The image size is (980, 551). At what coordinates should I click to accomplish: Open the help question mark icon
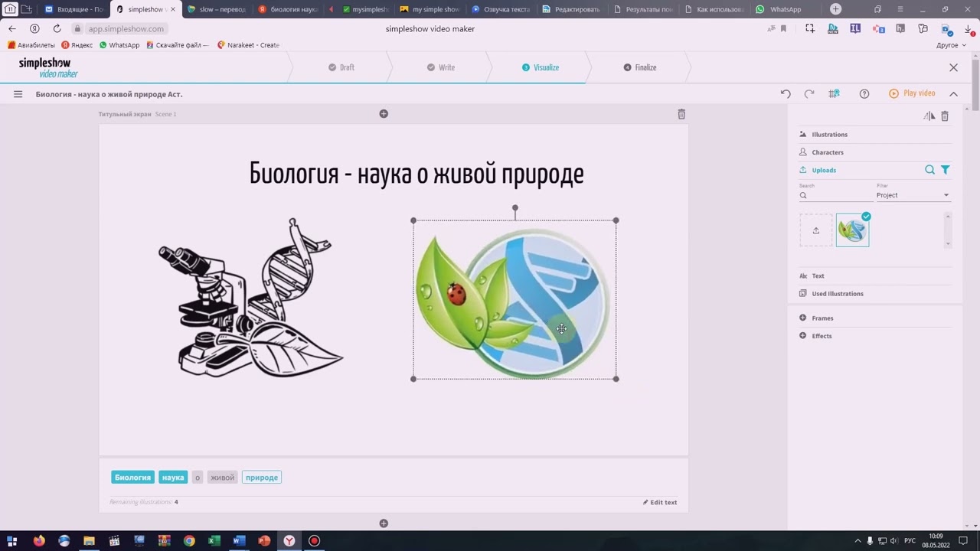click(x=864, y=93)
